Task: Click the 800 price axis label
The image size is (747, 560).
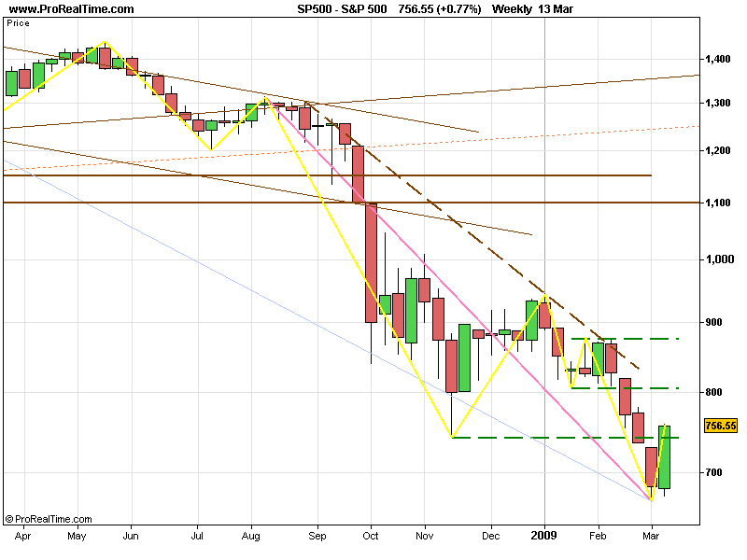Action: coord(713,392)
